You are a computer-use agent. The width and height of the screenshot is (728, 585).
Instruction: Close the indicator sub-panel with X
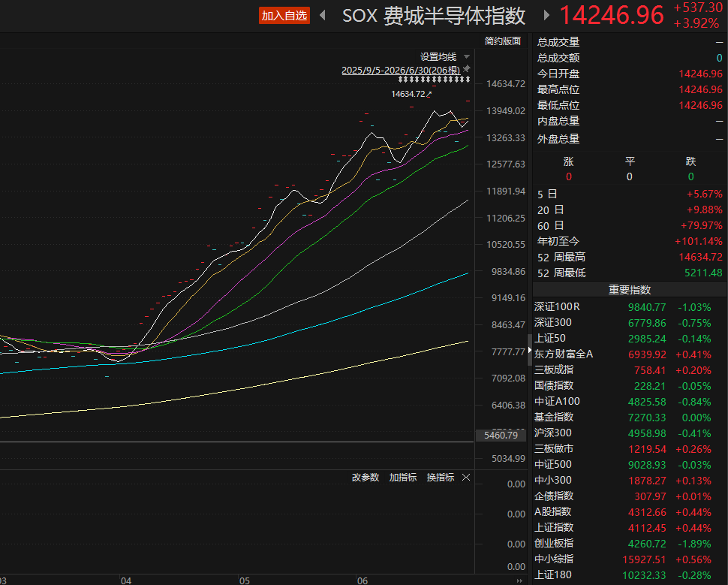(466, 477)
